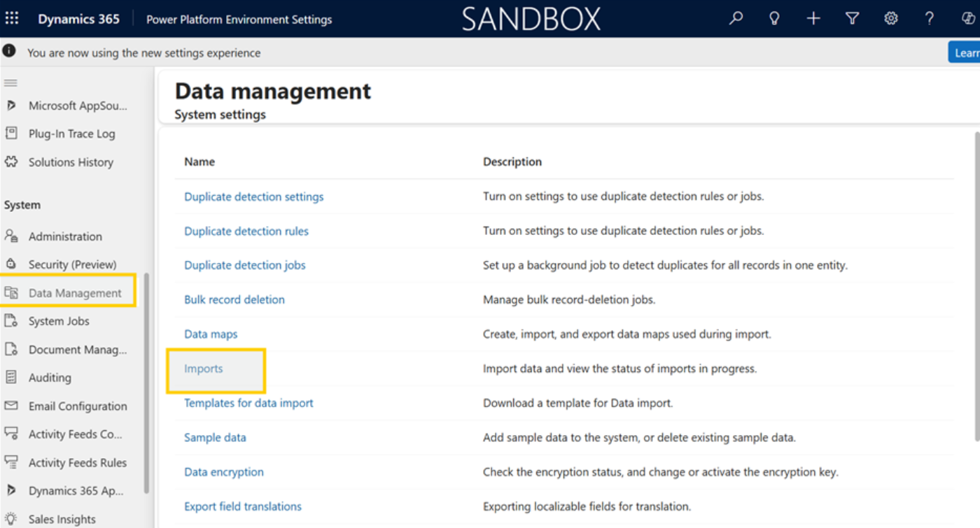Click the main list vertical scrollbar
This screenshot has height=528, width=980.
(977, 285)
